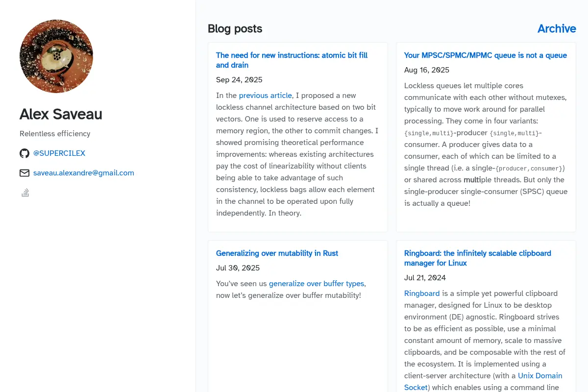Open the MPSC/SPMC/MPMC queue post title
The image size is (588, 392).
pos(486,55)
